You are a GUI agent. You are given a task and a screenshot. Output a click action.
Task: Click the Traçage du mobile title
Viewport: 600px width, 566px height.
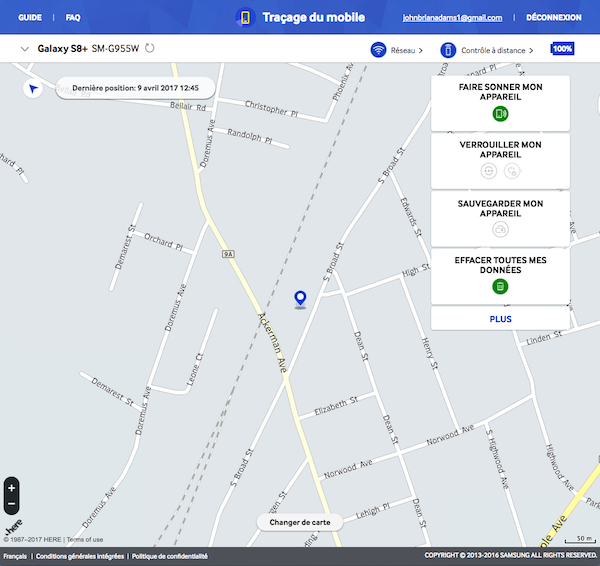pos(313,17)
